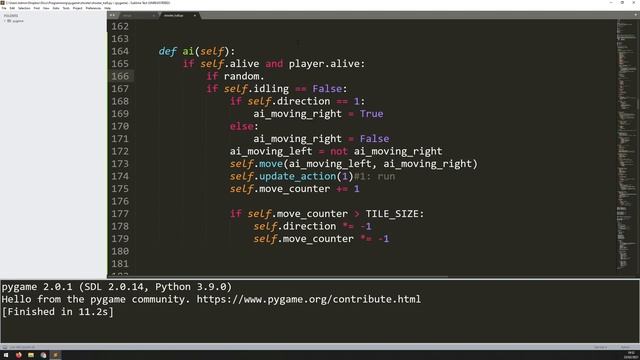
Task: Click the tab navigation arrows at left of tab bar
Action: tap(112, 16)
